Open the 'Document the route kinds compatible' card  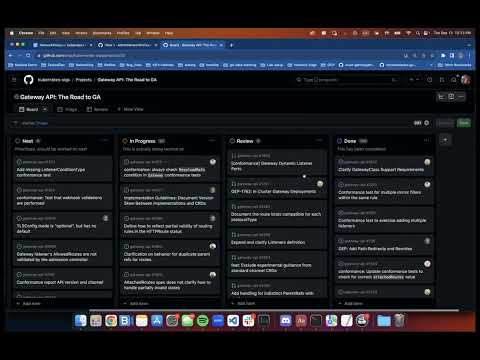pos(277,213)
